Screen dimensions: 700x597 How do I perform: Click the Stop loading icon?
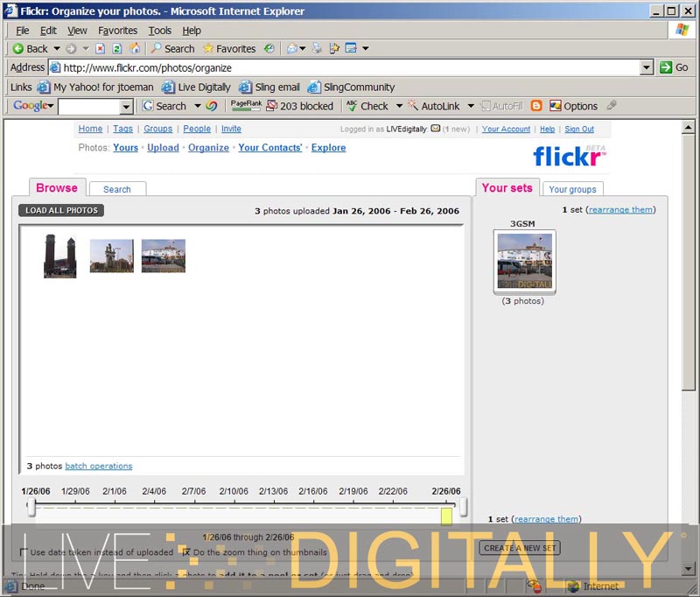[101, 49]
